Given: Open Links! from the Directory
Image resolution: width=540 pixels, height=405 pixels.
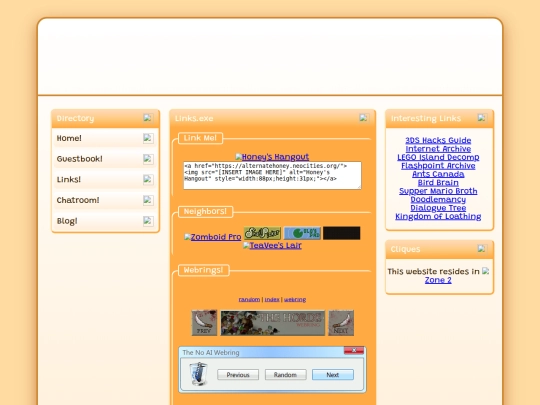Looking at the screenshot, I should click(x=69, y=179).
